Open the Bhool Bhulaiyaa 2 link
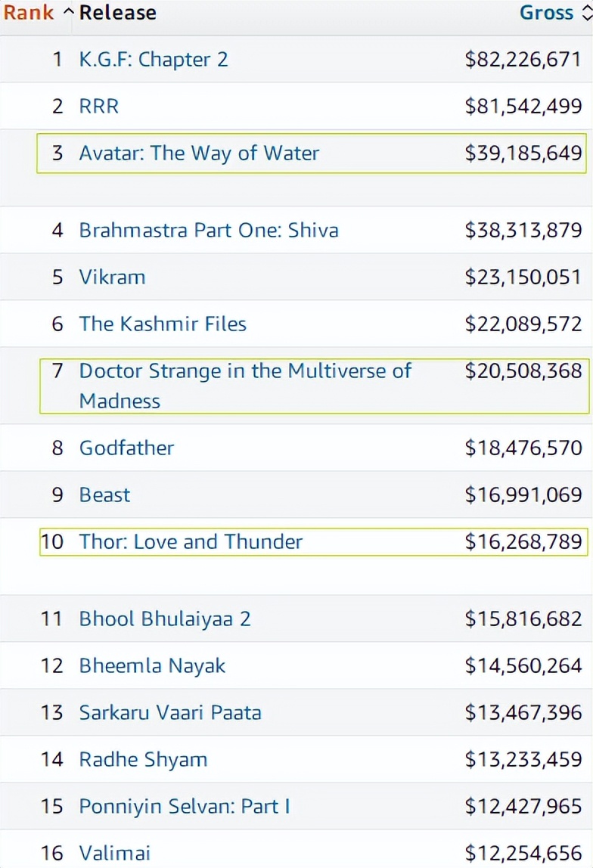 [x=164, y=618]
